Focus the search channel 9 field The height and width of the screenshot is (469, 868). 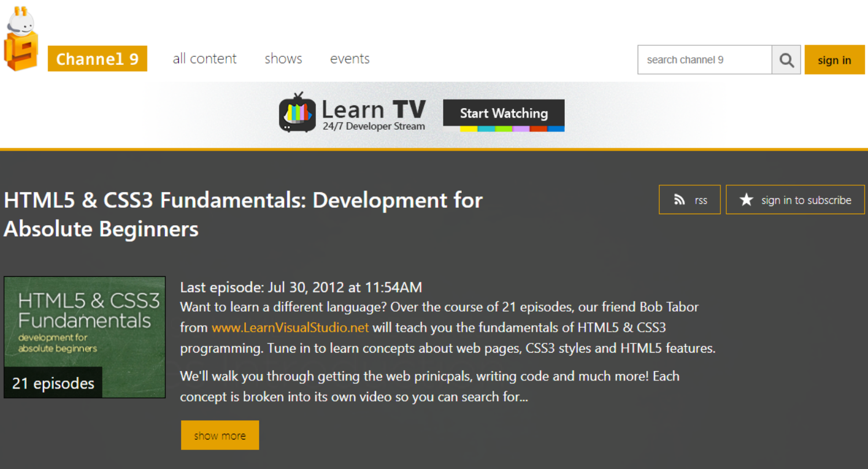click(x=704, y=60)
